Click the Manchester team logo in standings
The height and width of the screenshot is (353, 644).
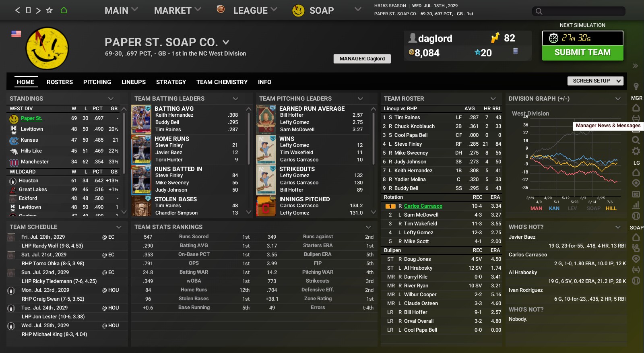[14, 162]
